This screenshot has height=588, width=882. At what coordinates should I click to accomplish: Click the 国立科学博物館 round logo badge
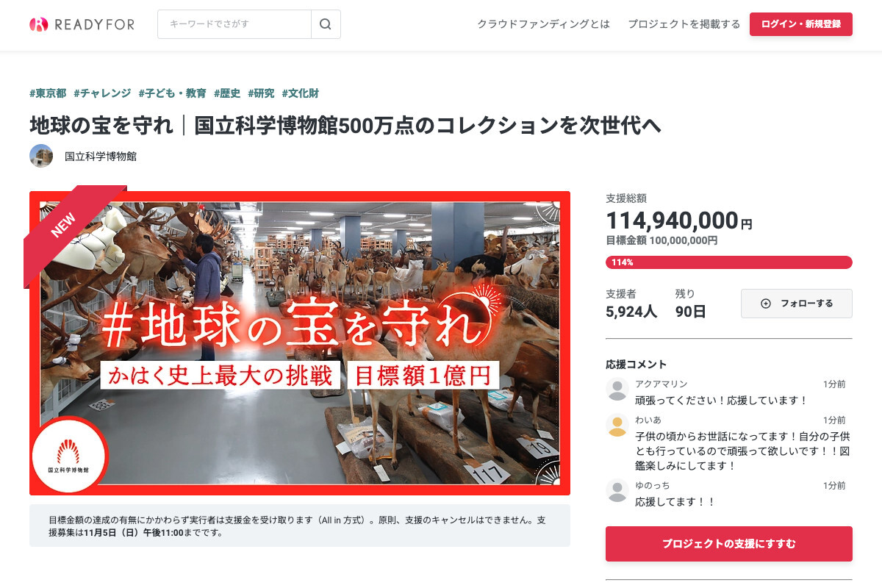[70, 454]
